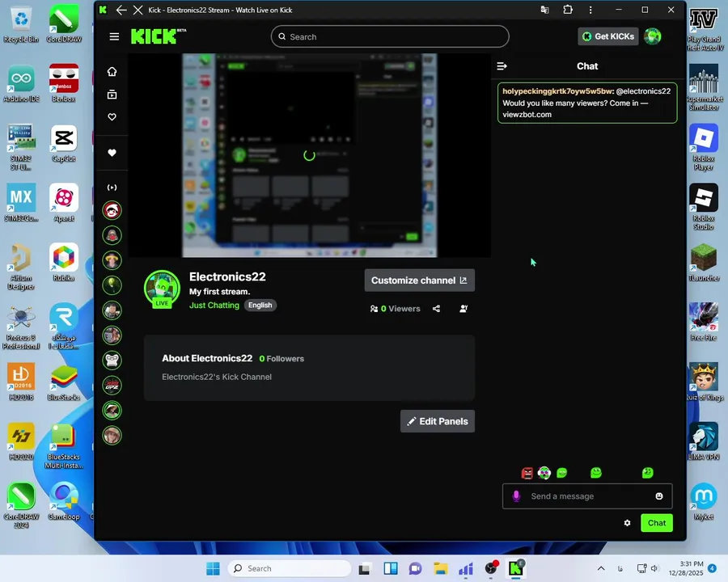Click the stream video player

click(309, 155)
